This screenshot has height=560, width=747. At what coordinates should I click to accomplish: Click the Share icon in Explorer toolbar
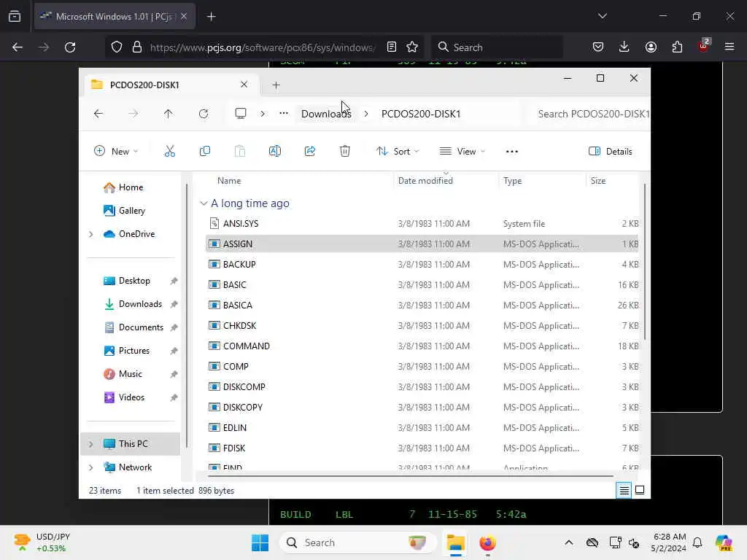pos(309,152)
